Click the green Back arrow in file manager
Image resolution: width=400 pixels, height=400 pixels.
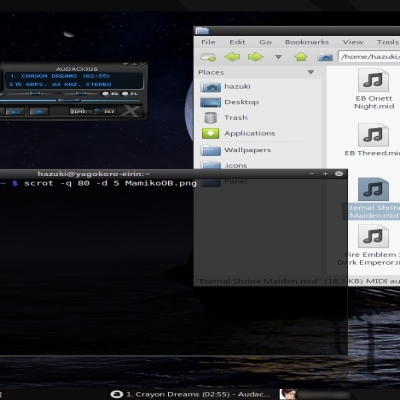pyautogui.click(x=232, y=57)
